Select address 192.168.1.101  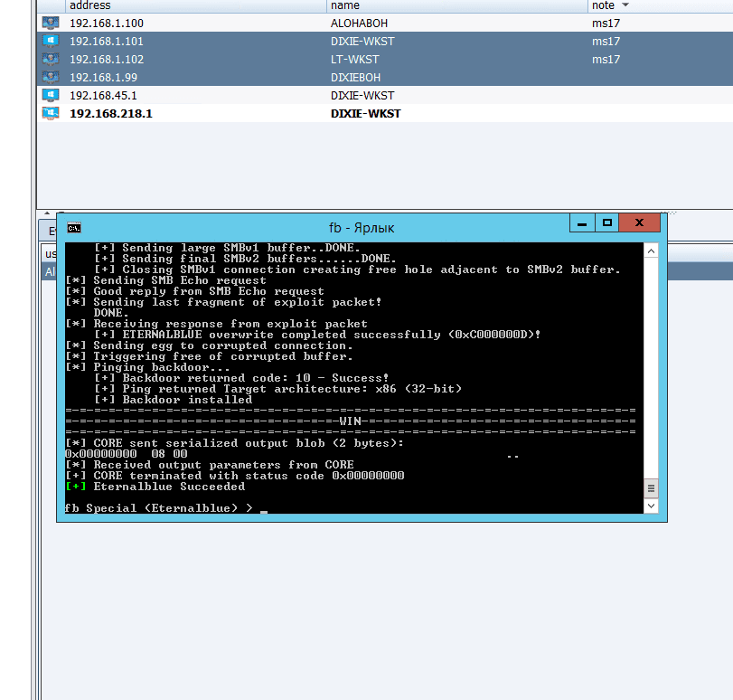pyautogui.click(x=107, y=42)
